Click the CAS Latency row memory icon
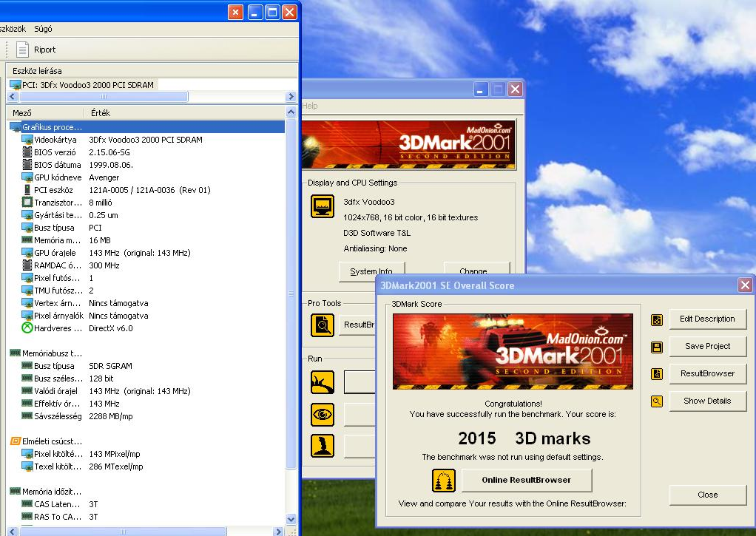The width and height of the screenshot is (756, 536). click(x=27, y=503)
